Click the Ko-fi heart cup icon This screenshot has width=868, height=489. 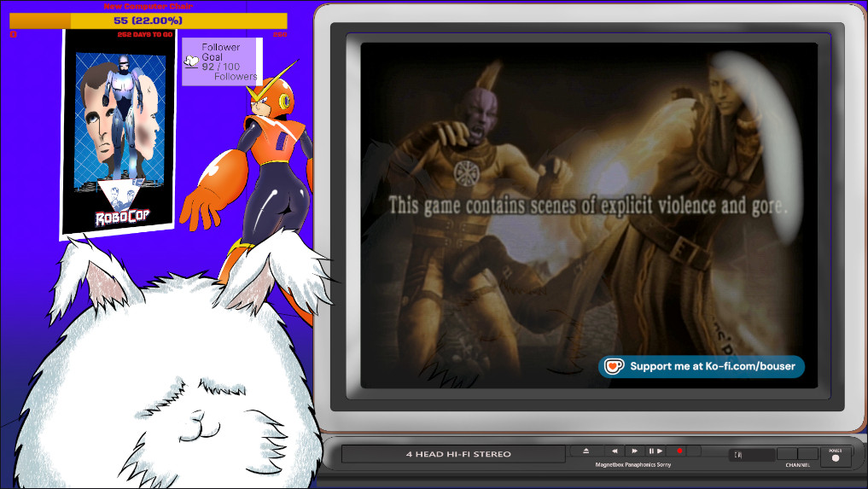[614, 366]
